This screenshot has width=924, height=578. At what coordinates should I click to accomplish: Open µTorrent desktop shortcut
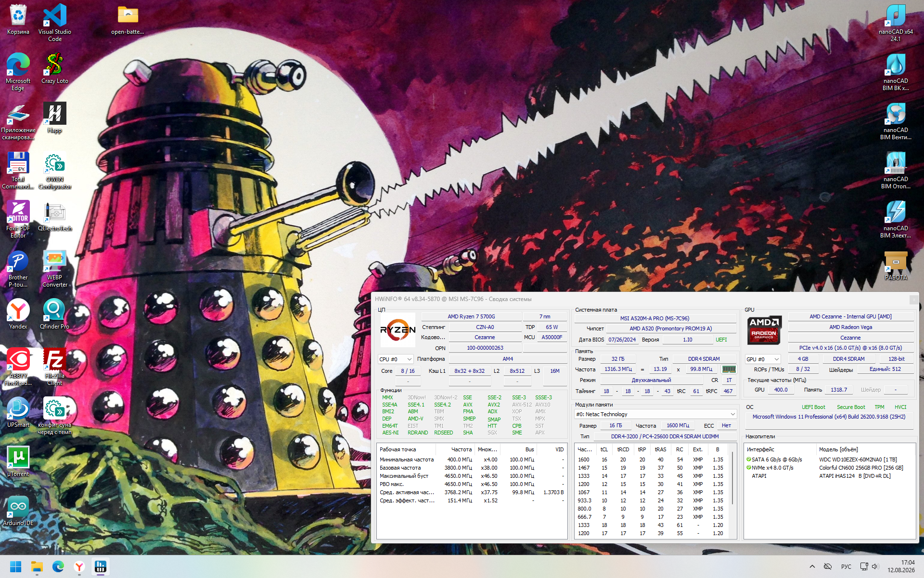[x=18, y=461]
